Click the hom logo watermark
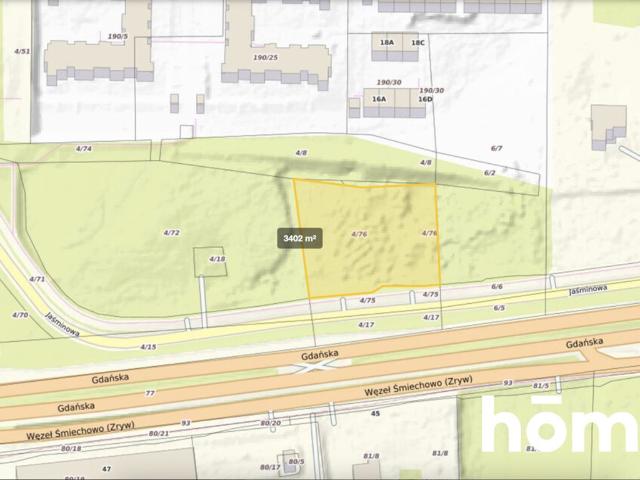640x480 pixels. point(558,425)
